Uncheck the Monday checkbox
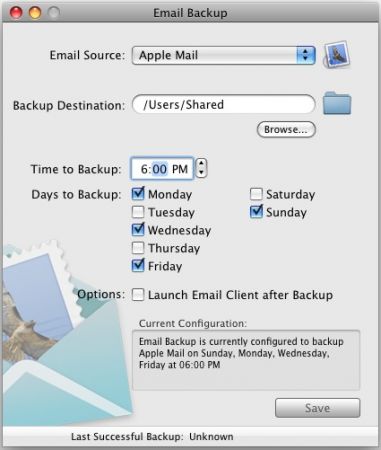This screenshot has width=381, height=450. pyautogui.click(x=138, y=194)
